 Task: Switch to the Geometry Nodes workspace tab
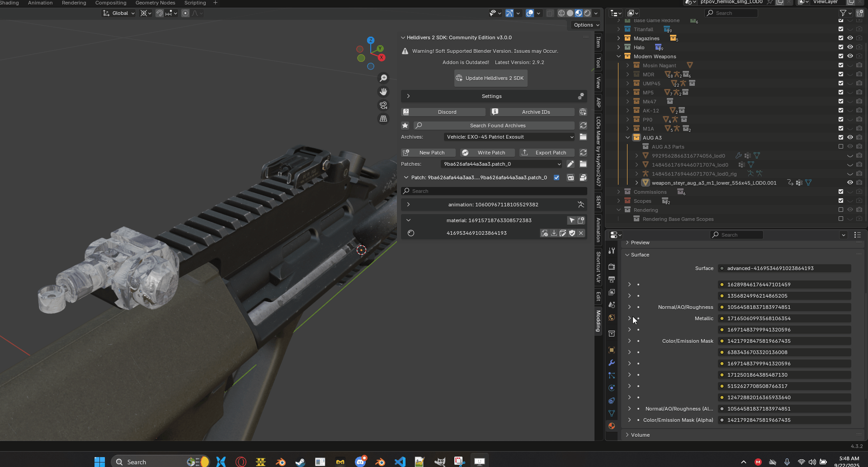(x=155, y=3)
